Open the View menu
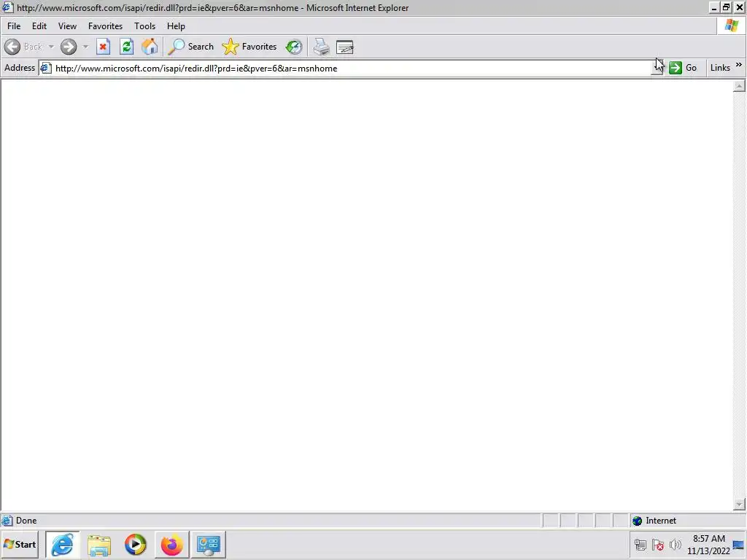Viewport: 747px width, 560px height. point(67,26)
